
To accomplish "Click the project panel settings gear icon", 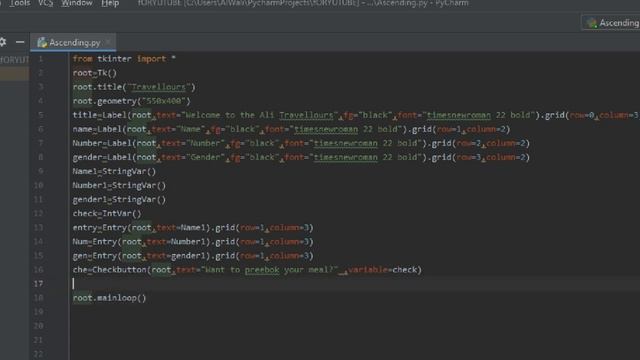I will click(x=3, y=42).
